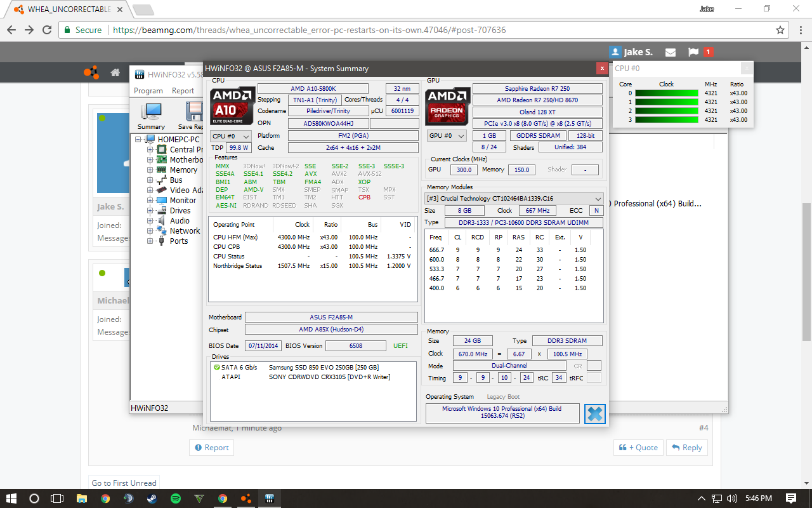This screenshot has height=508, width=812.
Task: Open the GPU #0 selector dropdown
Action: pyautogui.click(x=446, y=135)
